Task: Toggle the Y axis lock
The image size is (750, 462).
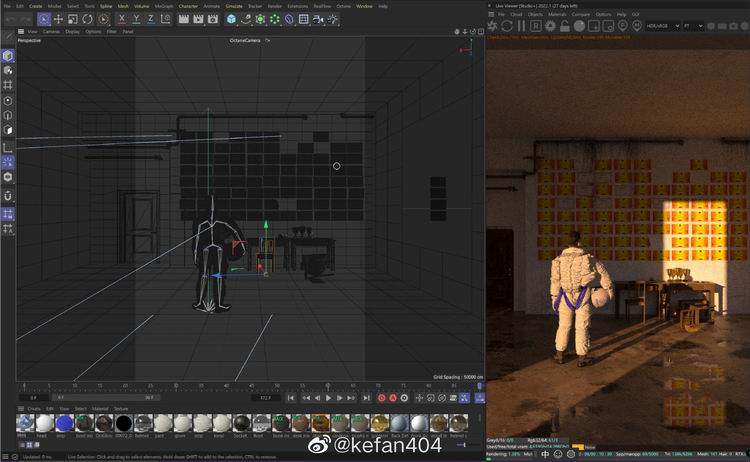Action: [136, 19]
